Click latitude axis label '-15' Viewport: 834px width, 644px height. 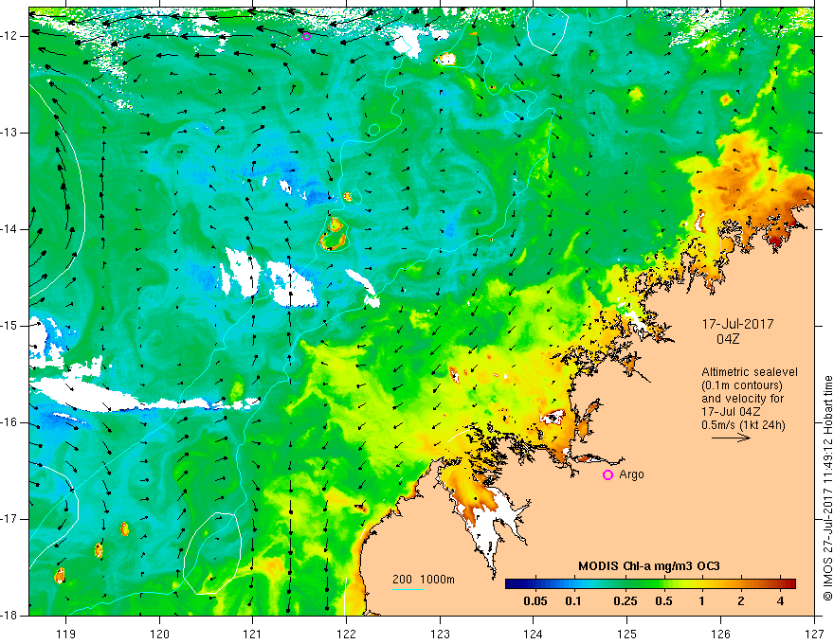tap(10, 326)
